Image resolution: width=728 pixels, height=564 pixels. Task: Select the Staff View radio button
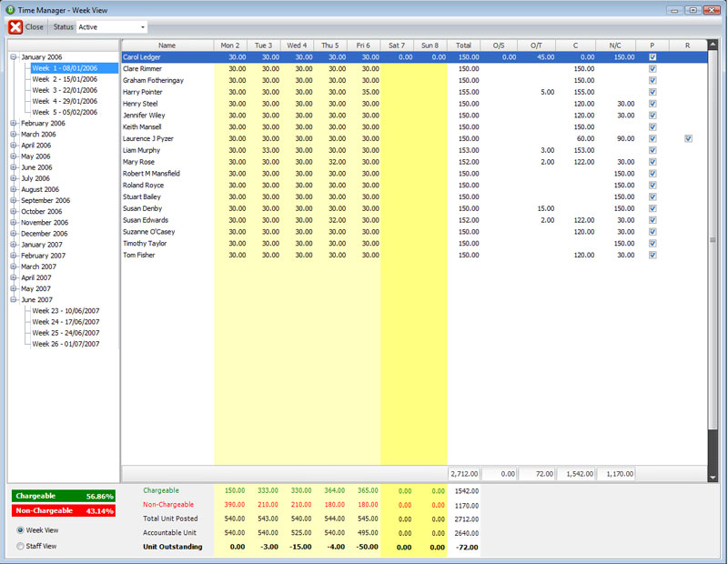[x=20, y=547]
